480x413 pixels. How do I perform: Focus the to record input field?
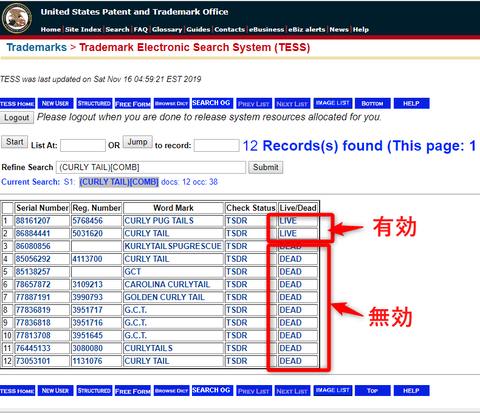click(x=217, y=145)
